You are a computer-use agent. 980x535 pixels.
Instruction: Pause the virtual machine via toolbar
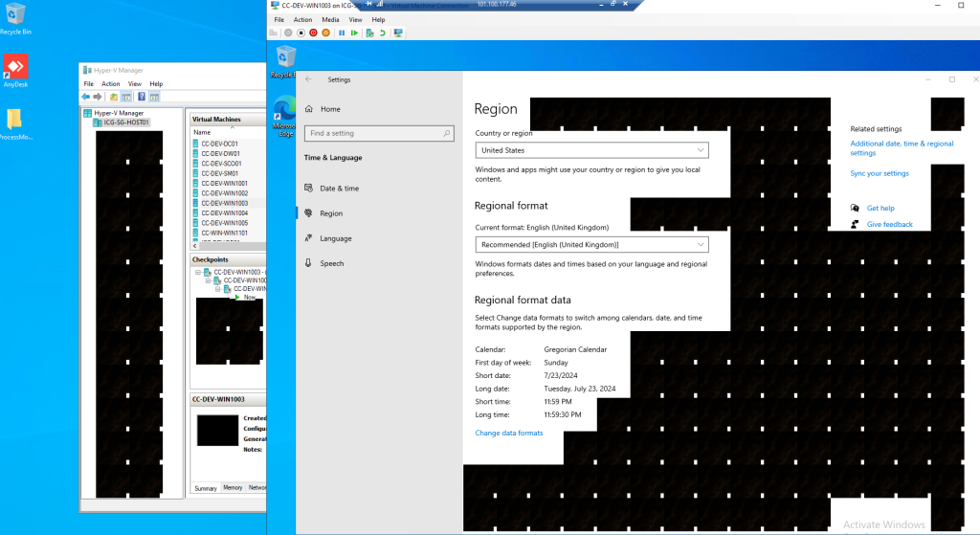click(x=342, y=33)
